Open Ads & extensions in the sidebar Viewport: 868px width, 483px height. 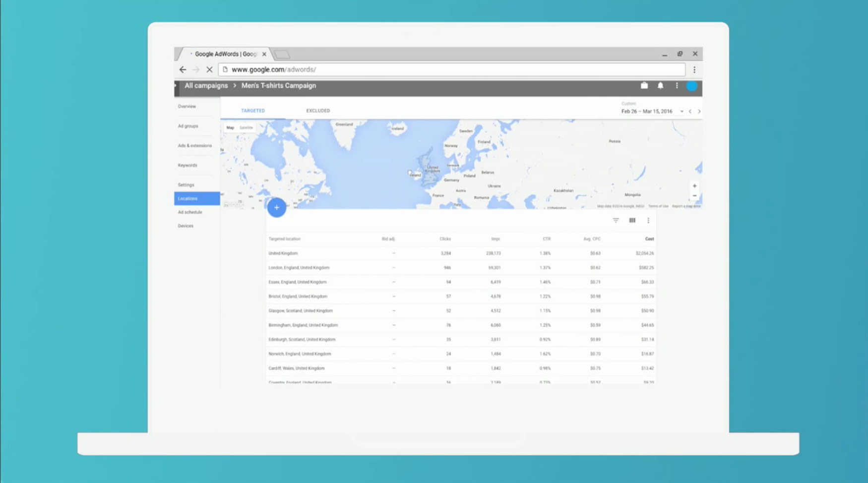point(195,145)
